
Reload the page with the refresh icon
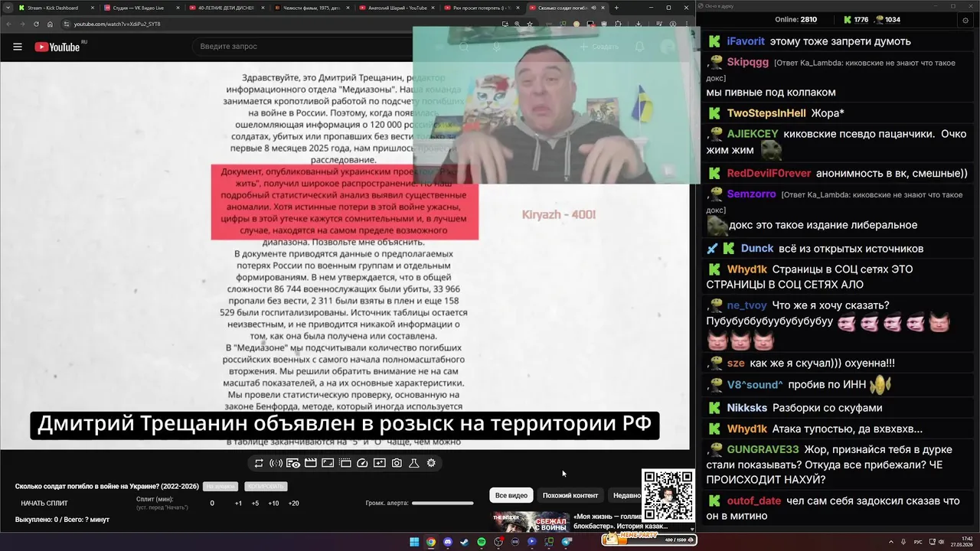tap(36, 24)
